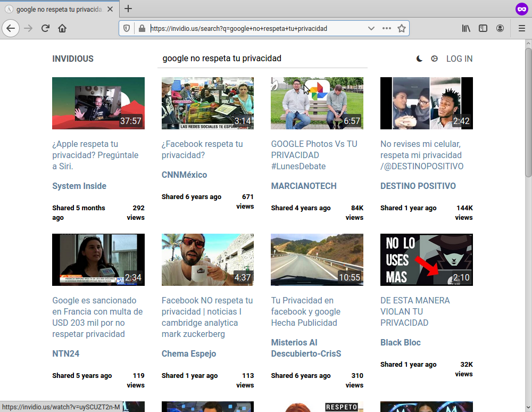Open the page actions ellipsis menu
This screenshot has width=532, height=412.
coord(386,28)
